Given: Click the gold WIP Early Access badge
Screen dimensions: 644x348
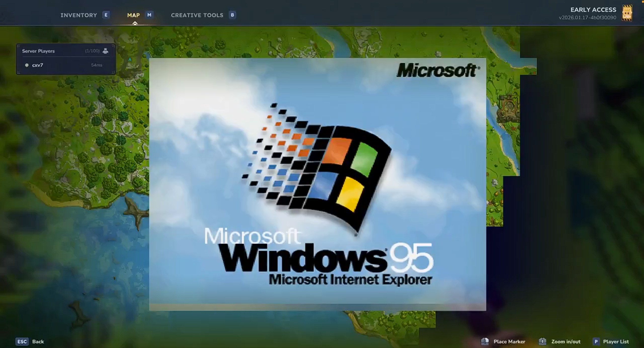Looking at the screenshot, I should 628,13.
